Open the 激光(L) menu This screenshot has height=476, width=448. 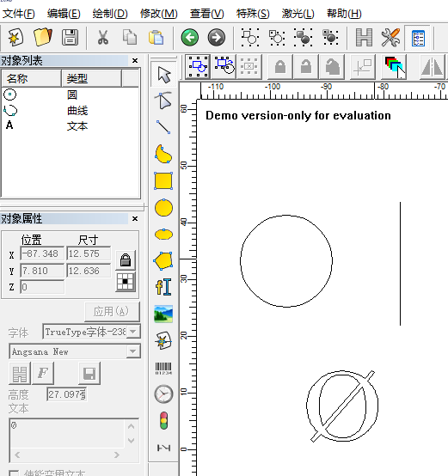(298, 14)
